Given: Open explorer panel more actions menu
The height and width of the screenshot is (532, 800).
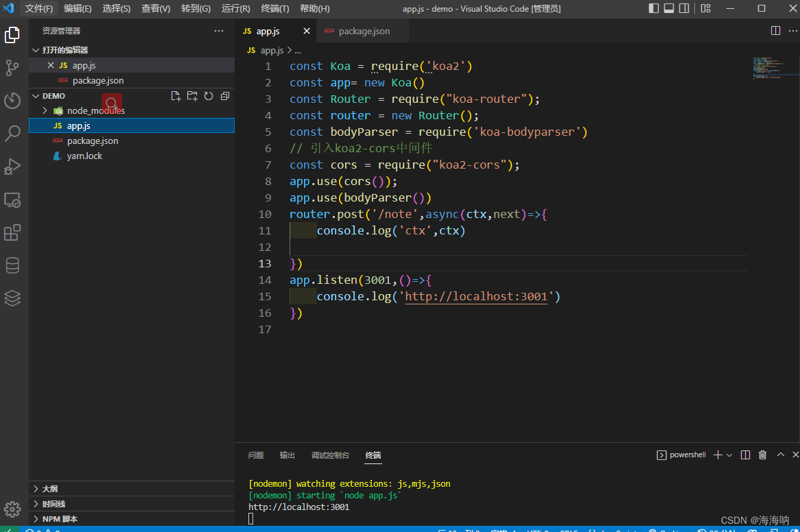Looking at the screenshot, I should coord(219,31).
